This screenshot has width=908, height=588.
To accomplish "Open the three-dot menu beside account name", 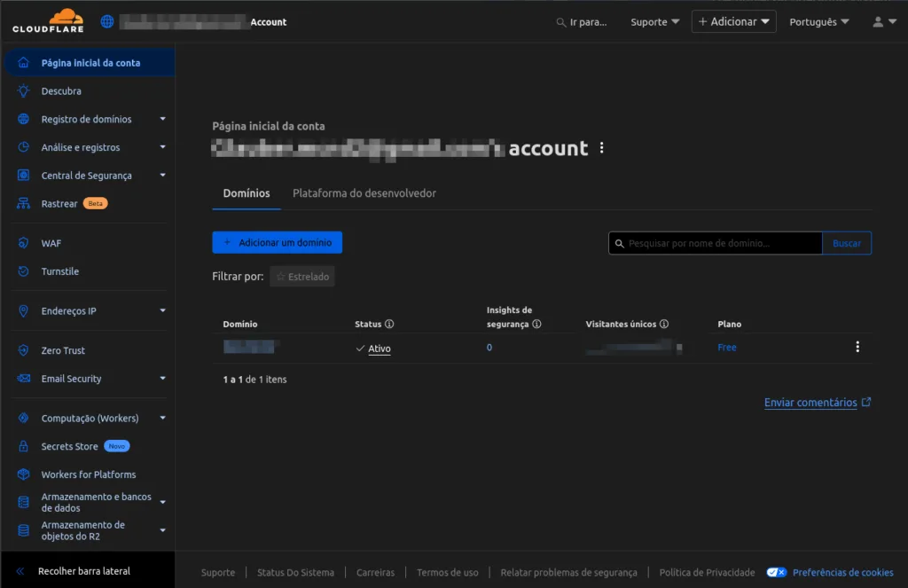I will pyautogui.click(x=602, y=148).
